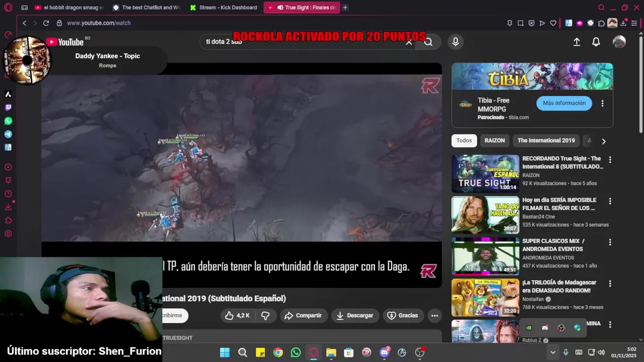Open browsing history from sidebar
This screenshot has height=362, width=644.
(8, 194)
